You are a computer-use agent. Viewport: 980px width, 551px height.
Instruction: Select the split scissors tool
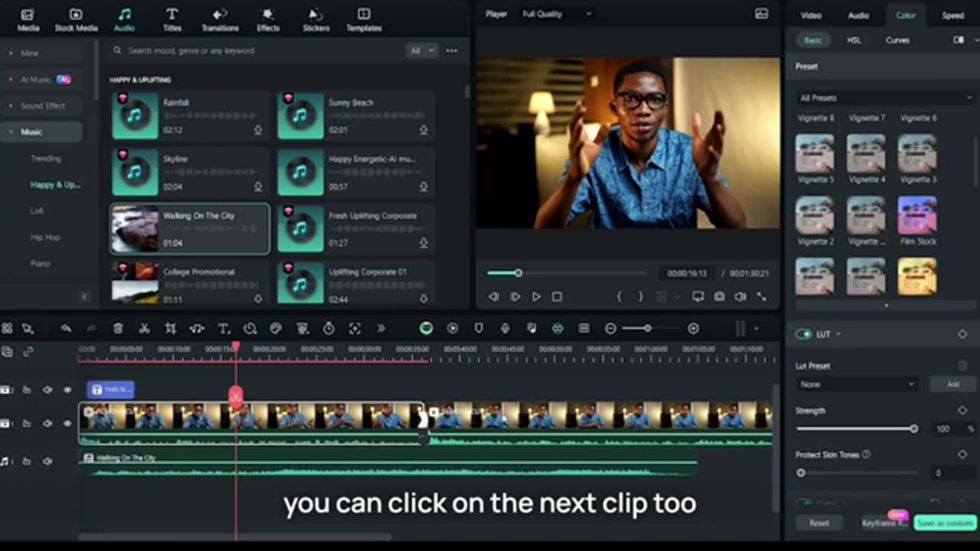coord(144,328)
